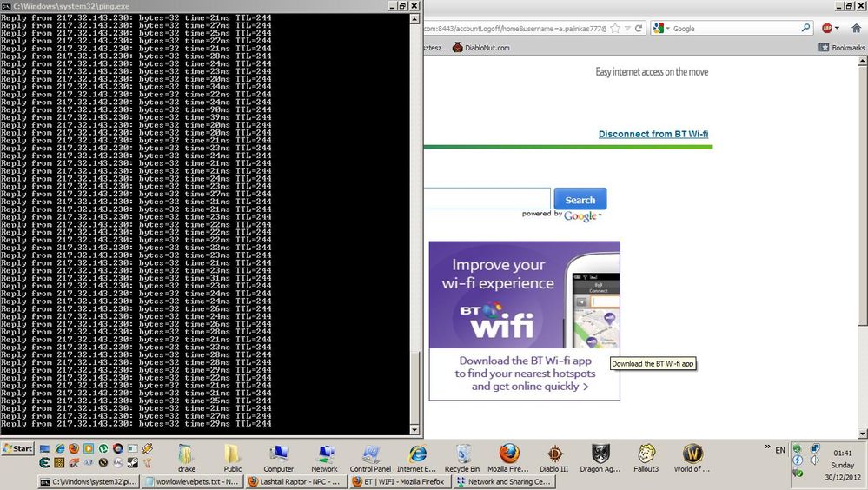Open URL history dropdown arrow in address bar
Image resolution: width=868 pixels, height=490 pixels.
tap(627, 29)
